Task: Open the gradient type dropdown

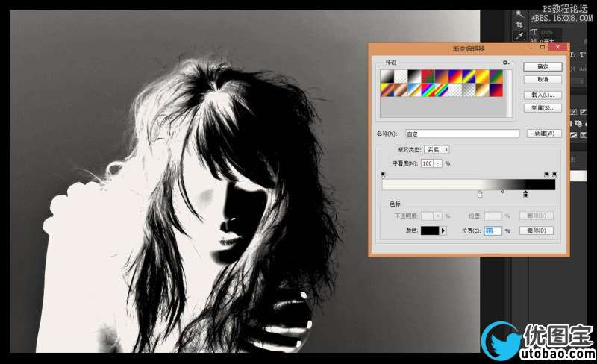Action: tap(437, 150)
